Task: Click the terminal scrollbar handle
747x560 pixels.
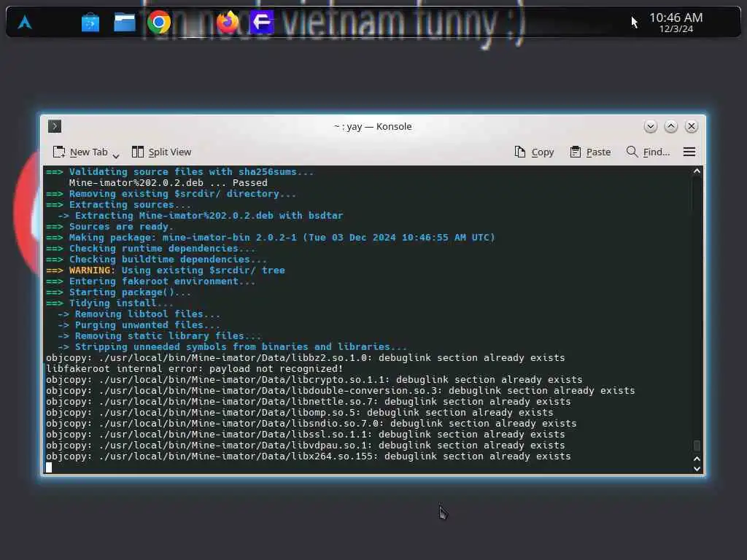Action: click(x=697, y=446)
